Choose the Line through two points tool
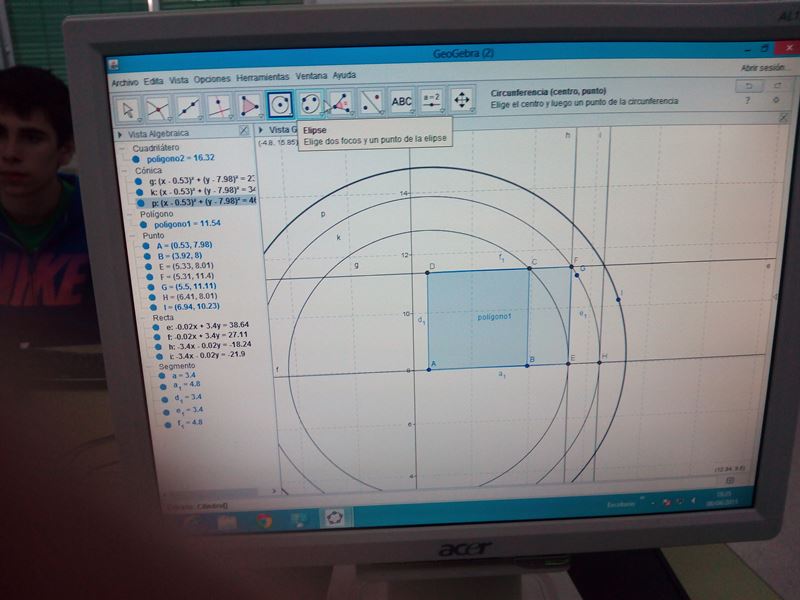The height and width of the screenshot is (600, 800). click(x=188, y=104)
